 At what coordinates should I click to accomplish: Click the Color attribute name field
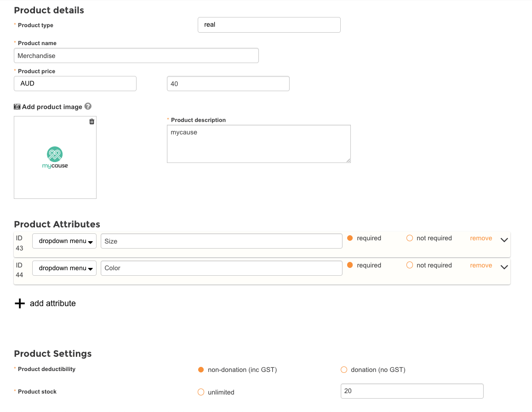222,268
